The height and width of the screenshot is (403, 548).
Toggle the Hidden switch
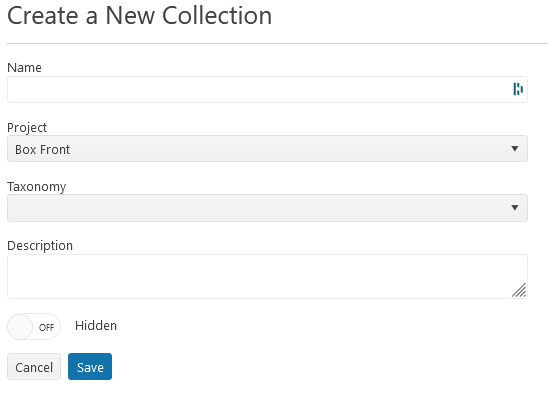[34, 327]
